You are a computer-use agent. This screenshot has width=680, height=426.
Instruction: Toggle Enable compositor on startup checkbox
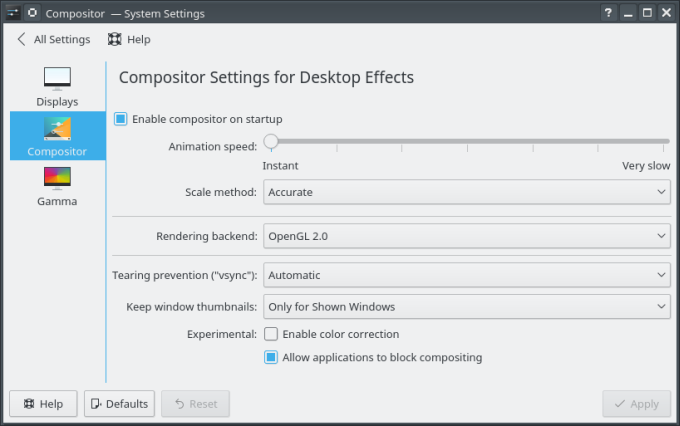[x=121, y=119]
